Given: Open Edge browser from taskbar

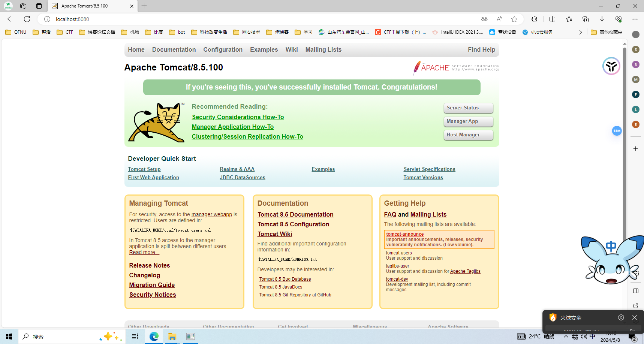Looking at the screenshot, I should pyautogui.click(x=154, y=337).
